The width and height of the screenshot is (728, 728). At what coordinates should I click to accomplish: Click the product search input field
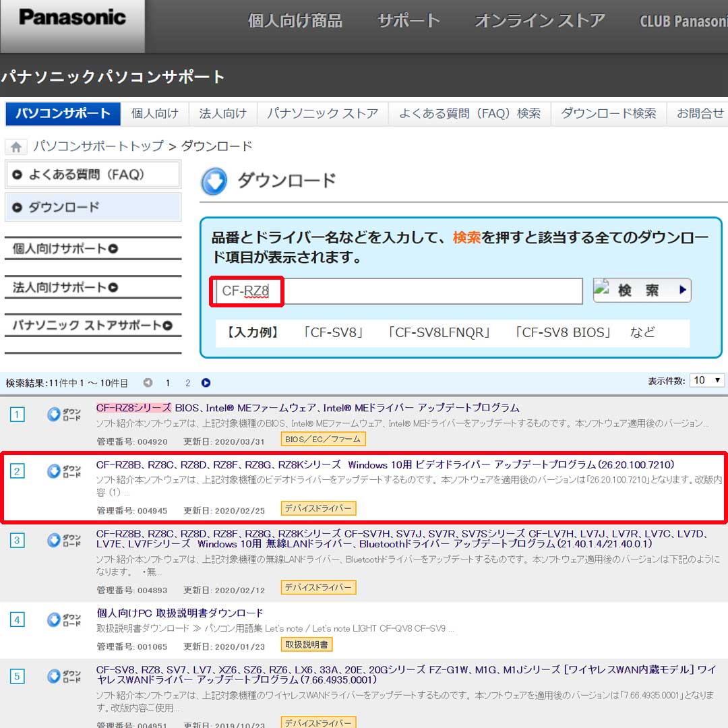[399, 291]
